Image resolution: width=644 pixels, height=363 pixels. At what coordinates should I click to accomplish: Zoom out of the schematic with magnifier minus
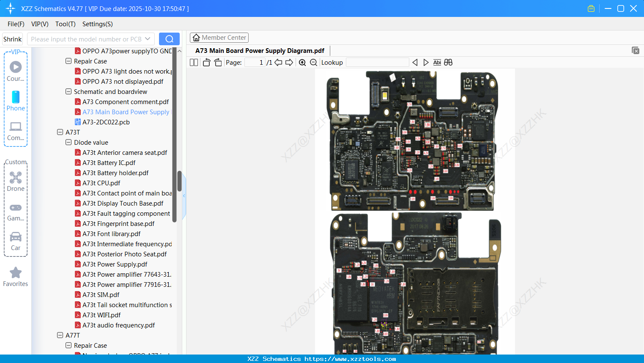pos(313,62)
